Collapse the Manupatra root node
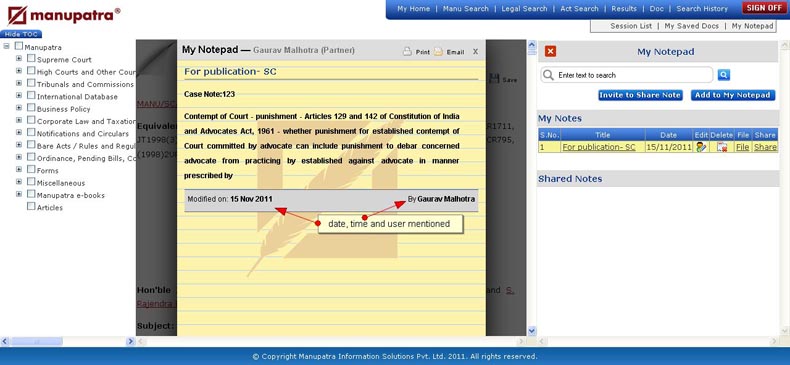Image resolution: width=790 pixels, height=365 pixels. click(7, 46)
